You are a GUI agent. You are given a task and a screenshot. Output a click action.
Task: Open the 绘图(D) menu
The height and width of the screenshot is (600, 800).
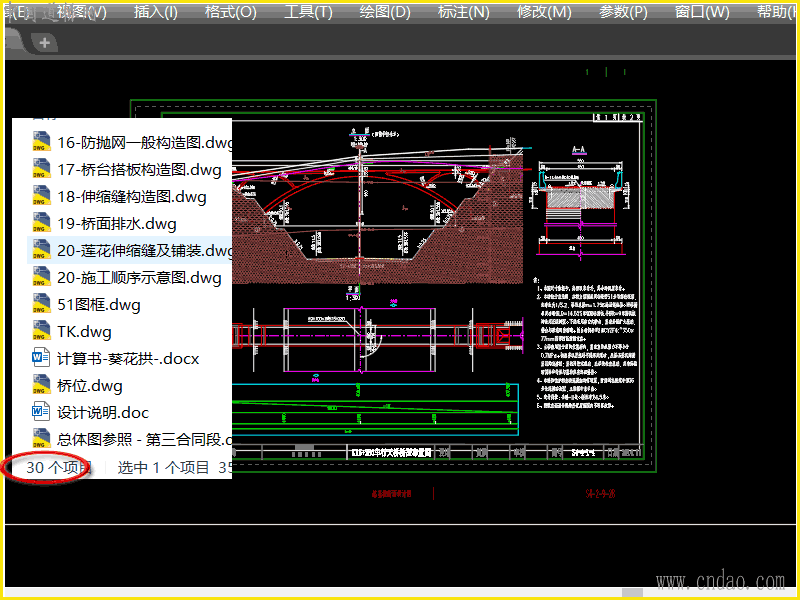pyautogui.click(x=385, y=12)
